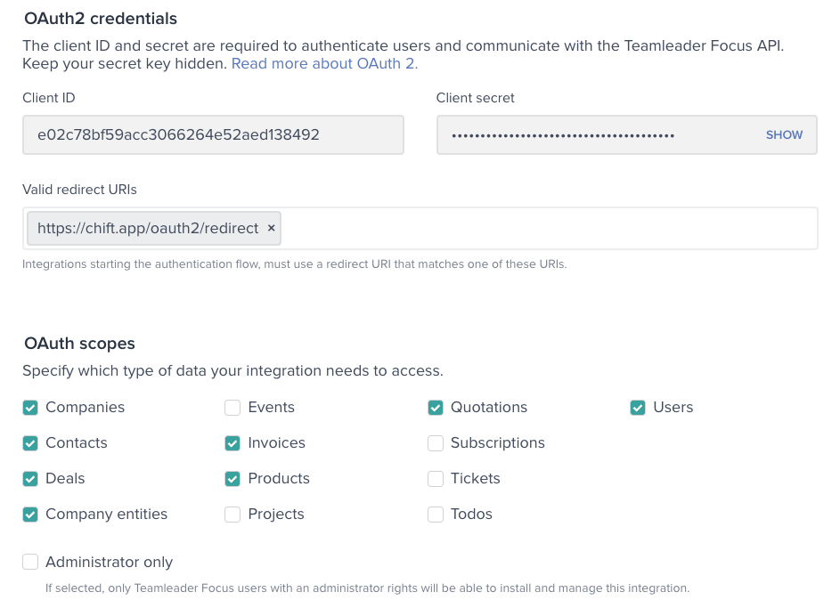Remove the chift.app redirect URI tag
Screen dimensions: 840x616
(271, 229)
